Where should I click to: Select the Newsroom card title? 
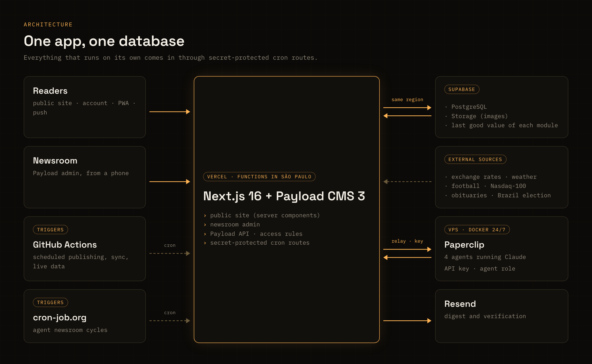55,161
